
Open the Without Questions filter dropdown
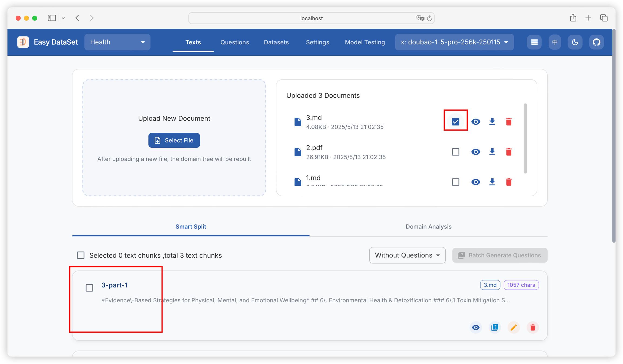click(407, 255)
